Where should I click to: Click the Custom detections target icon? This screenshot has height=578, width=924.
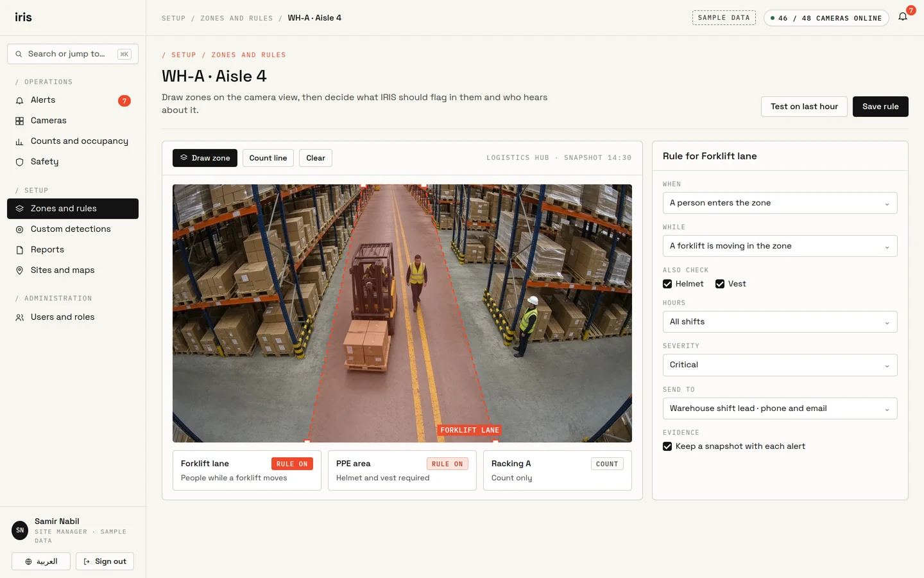[x=19, y=229]
